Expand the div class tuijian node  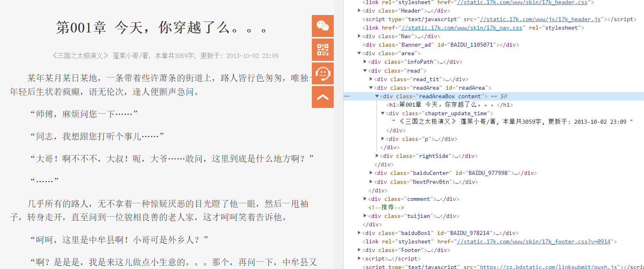[x=365, y=216]
